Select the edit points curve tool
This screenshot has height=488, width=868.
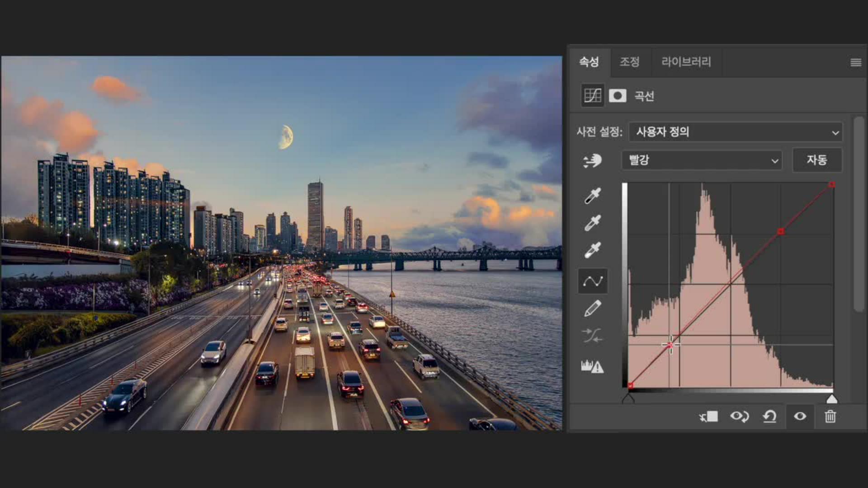pyautogui.click(x=592, y=281)
